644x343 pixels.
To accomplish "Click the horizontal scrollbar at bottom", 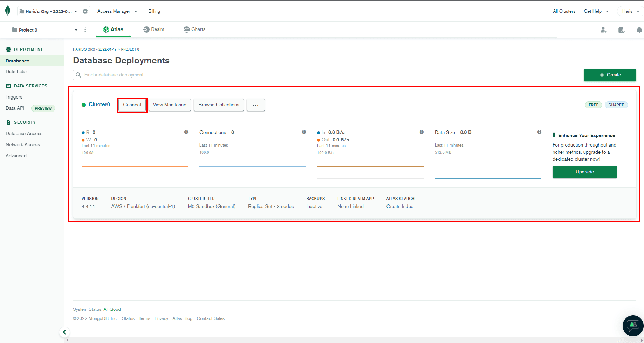I will (x=354, y=340).
